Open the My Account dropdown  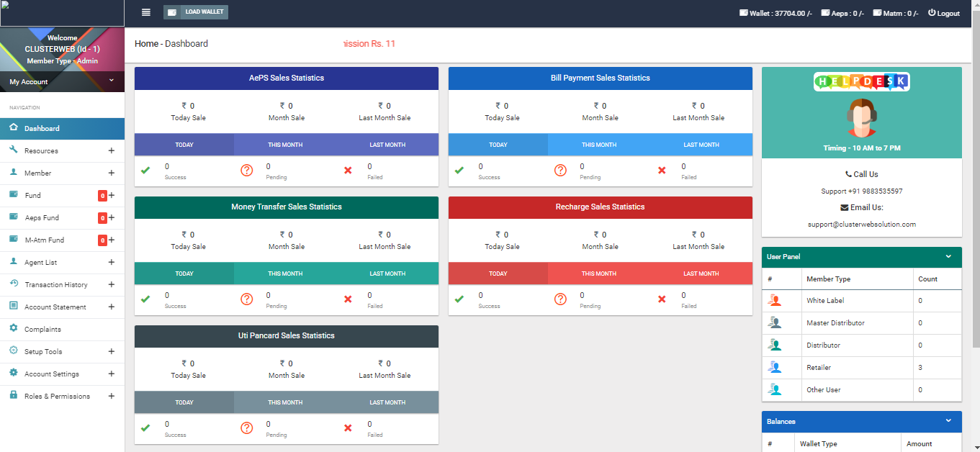(62, 81)
